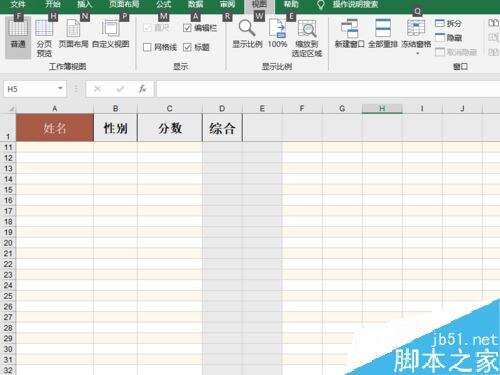Screen dimensions: 500x375
Task: Select column J header
Action: click(x=462, y=109)
